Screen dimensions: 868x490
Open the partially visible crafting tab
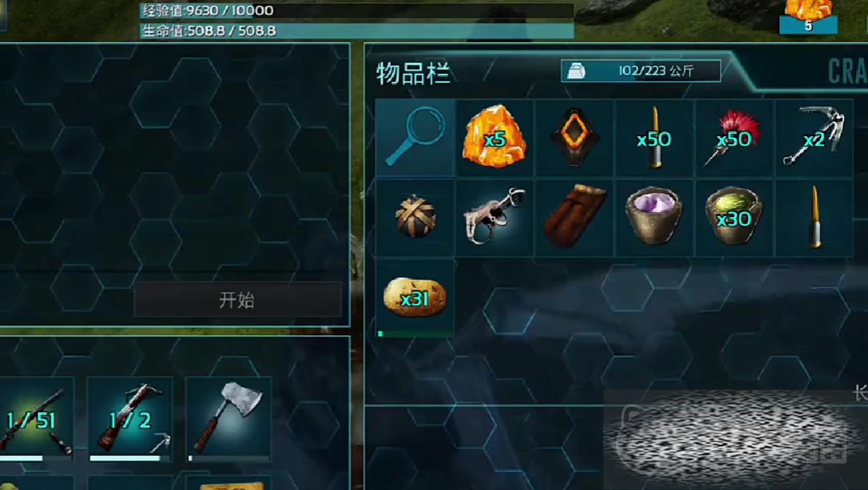pyautogui.click(x=847, y=71)
